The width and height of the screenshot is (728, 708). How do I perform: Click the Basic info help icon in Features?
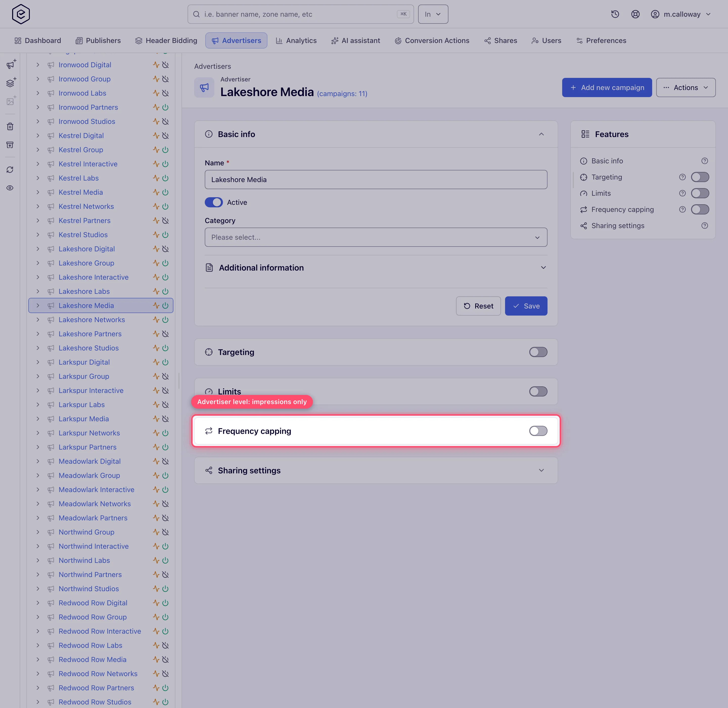(704, 161)
